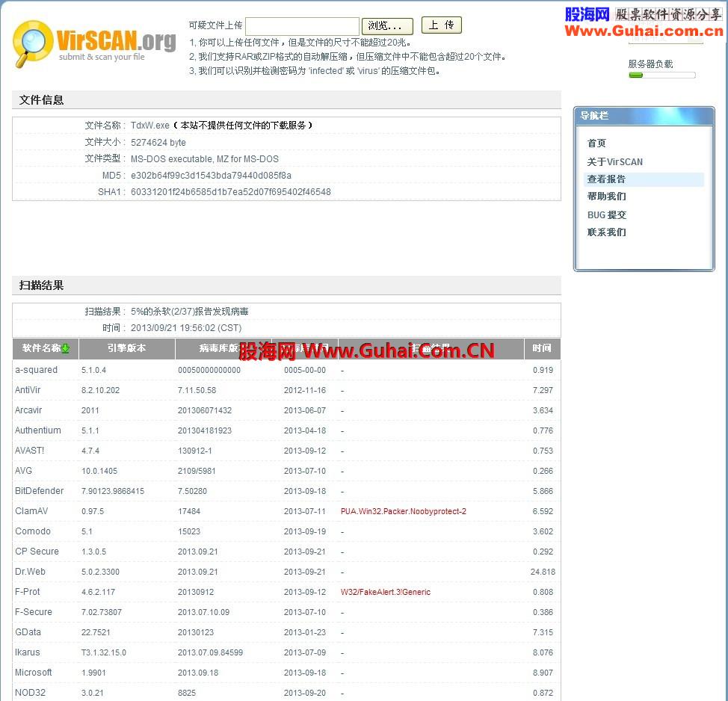Click the 文件信息 section heading
The width and height of the screenshot is (728, 701).
click(x=41, y=100)
